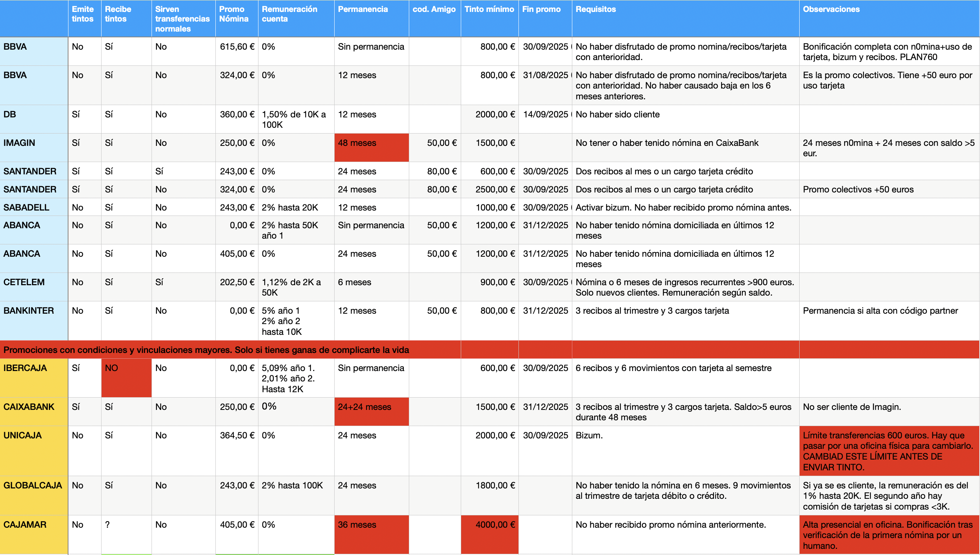980x555 pixels.
Task: Select 'Sirven transferencias normales' header
Action: (183, 18)
